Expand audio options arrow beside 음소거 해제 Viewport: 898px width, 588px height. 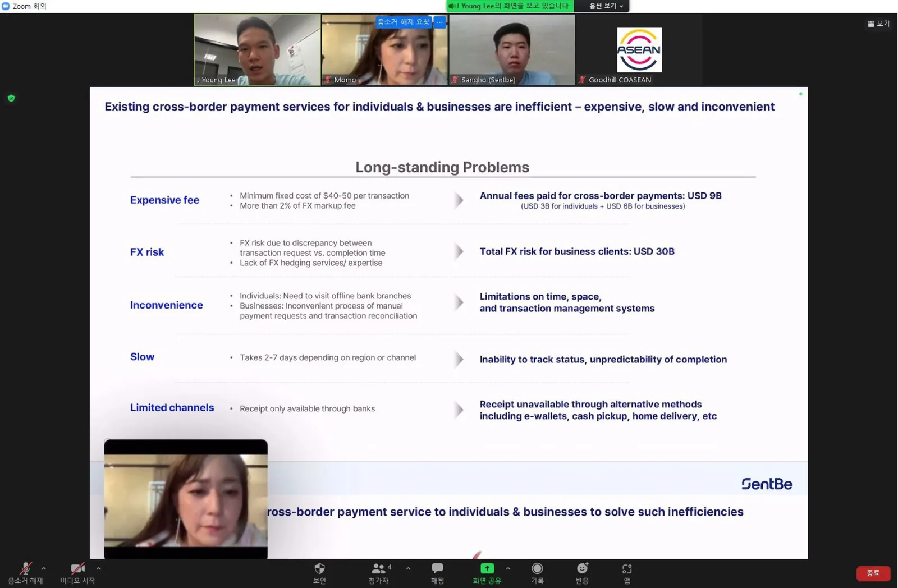(44, 568)
